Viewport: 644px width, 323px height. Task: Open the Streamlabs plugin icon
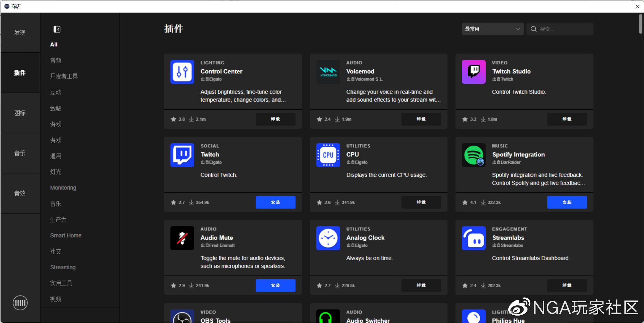(474, 238)
